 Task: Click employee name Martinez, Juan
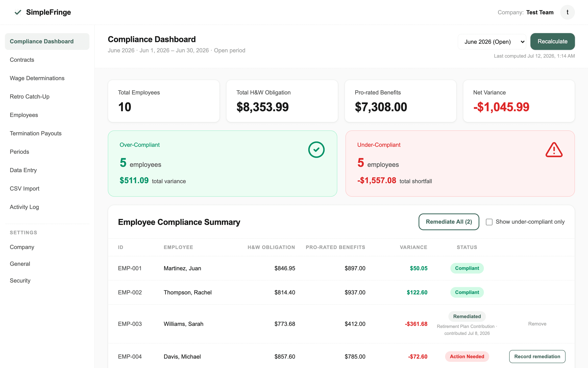pyautogui.click(x=182, y=268)
